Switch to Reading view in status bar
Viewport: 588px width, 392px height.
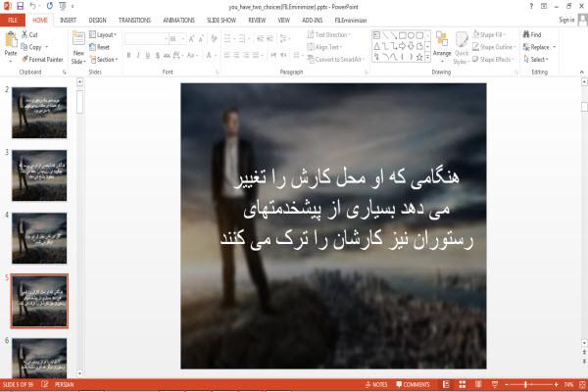tap(478, 384)
